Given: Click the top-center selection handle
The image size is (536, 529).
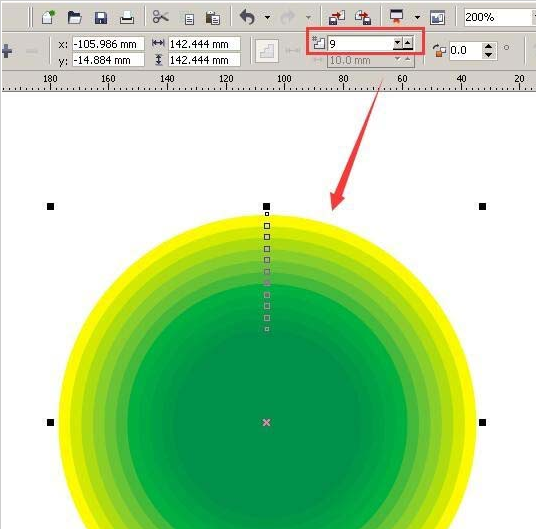Looking at the screenshot, I should click(266, 206).
